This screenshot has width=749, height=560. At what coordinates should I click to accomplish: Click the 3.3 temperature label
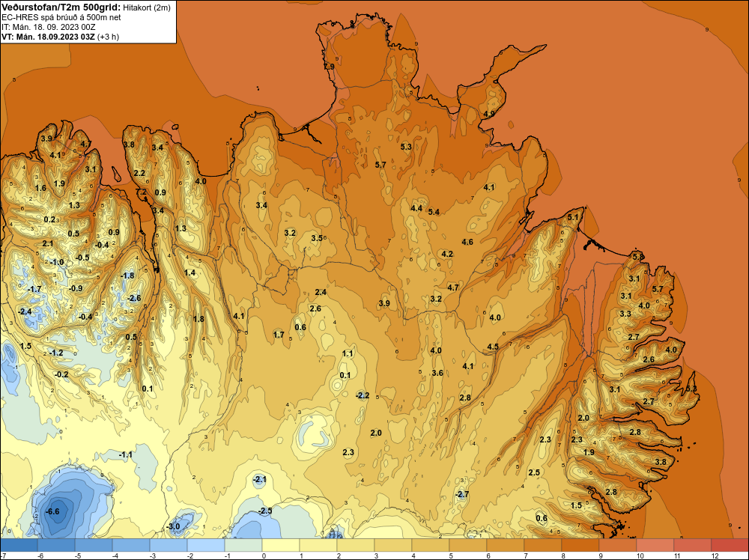coord(625,314)
